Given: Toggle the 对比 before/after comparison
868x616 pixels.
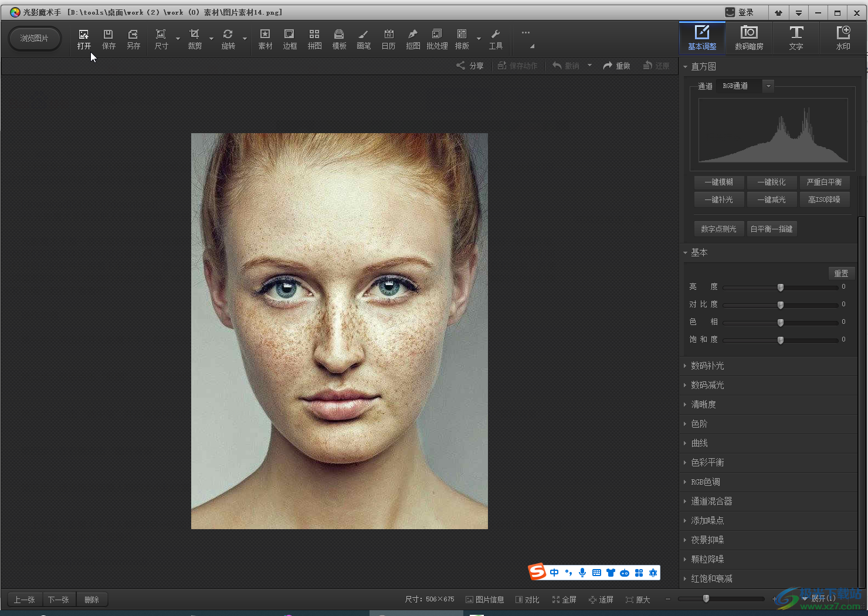Looking at the screenshot, I should pyautogui.click(x=527, y=600).
